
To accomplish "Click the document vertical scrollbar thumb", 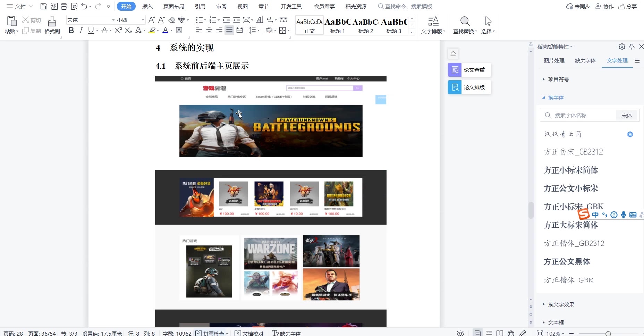I will pos(531,210).
